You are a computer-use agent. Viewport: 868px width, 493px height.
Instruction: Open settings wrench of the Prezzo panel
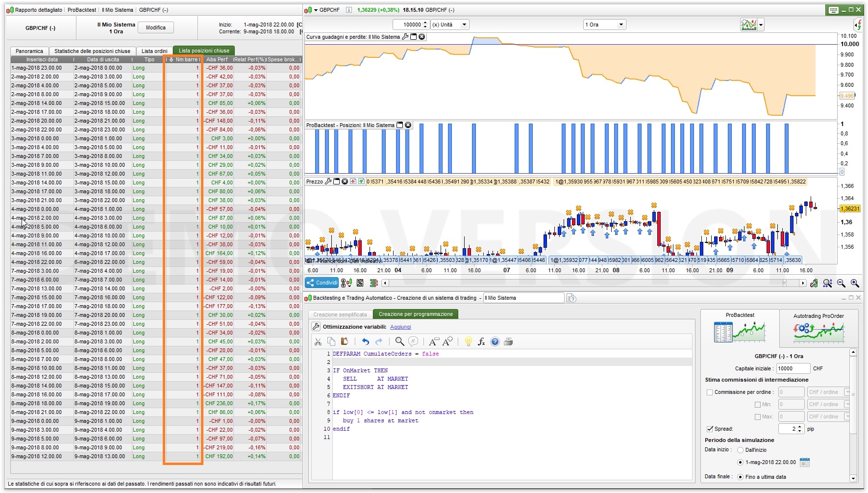(x=328, y=182)
